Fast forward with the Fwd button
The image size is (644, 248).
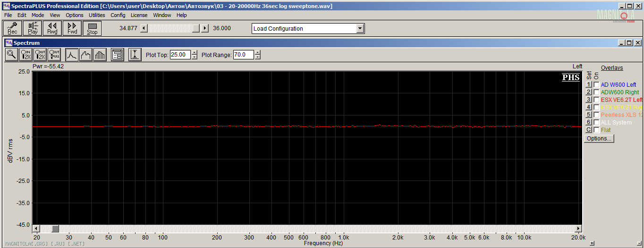coord(72,28)
